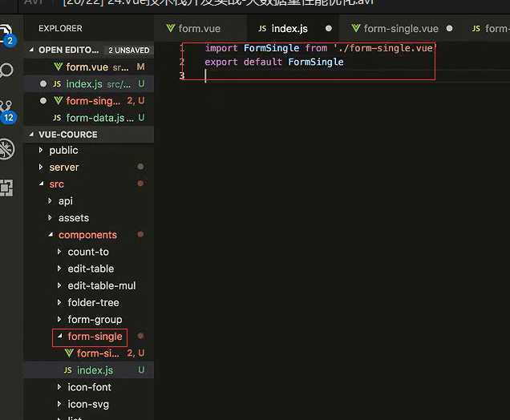510x420 pixels.
Task: Open index.js under form-single folder
Action: [x=95, y=370]
